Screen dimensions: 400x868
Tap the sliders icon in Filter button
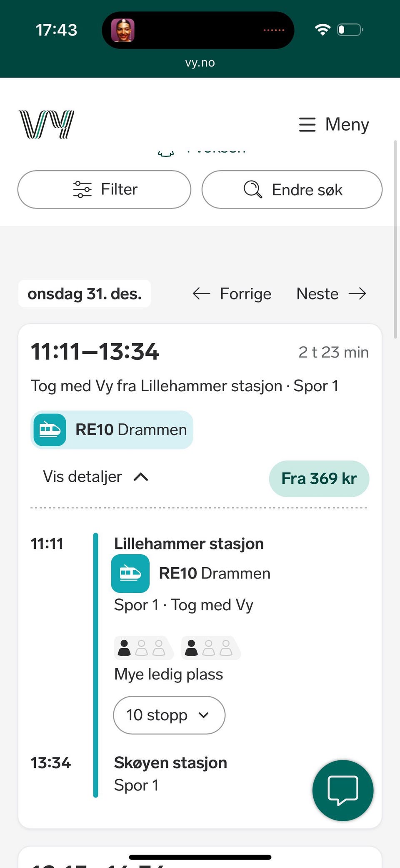click(x=82, y=189)
